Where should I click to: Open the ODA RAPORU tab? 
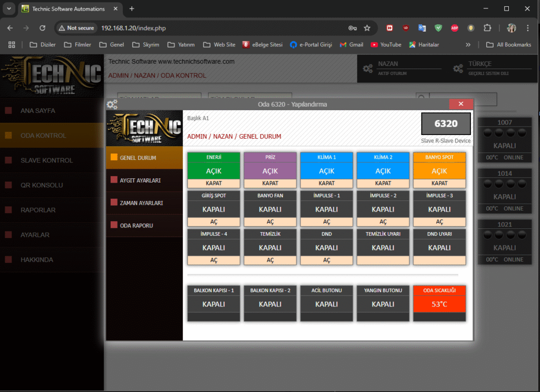pyautogui.click(x=144, y=226)
